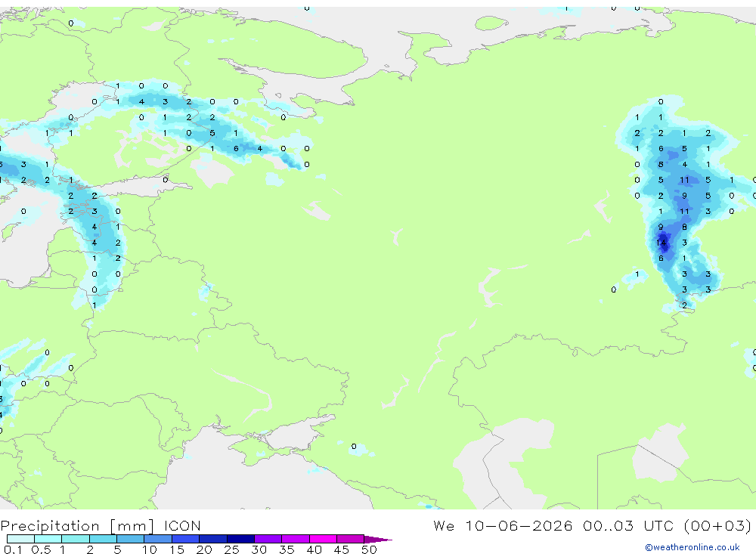Screen dimensions: 756x554
Task: Click the 5–10 mm legend color band
Action: pos(131,539)
